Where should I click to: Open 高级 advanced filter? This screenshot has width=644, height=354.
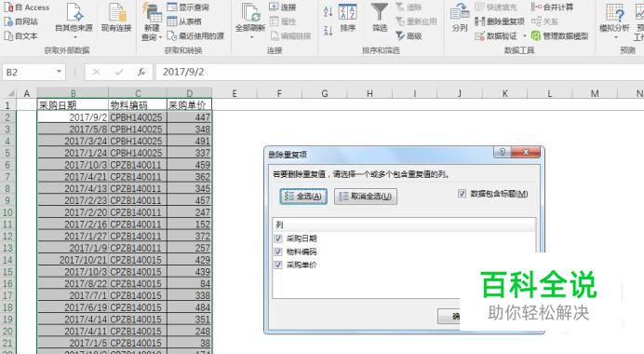409,35
